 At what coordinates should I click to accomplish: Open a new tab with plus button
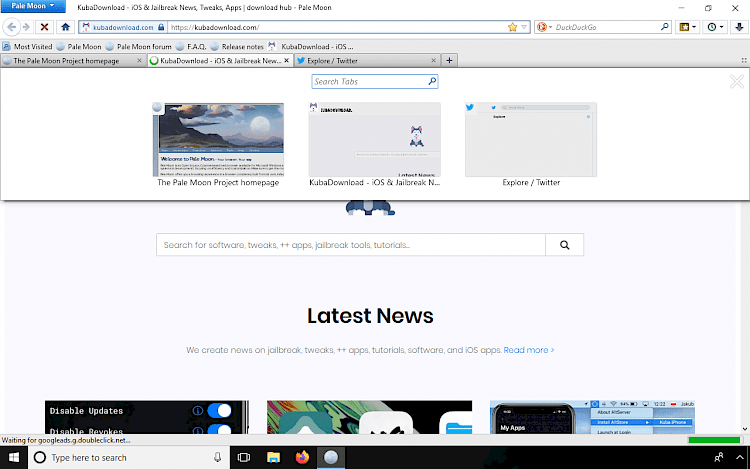tap(449, 61)
